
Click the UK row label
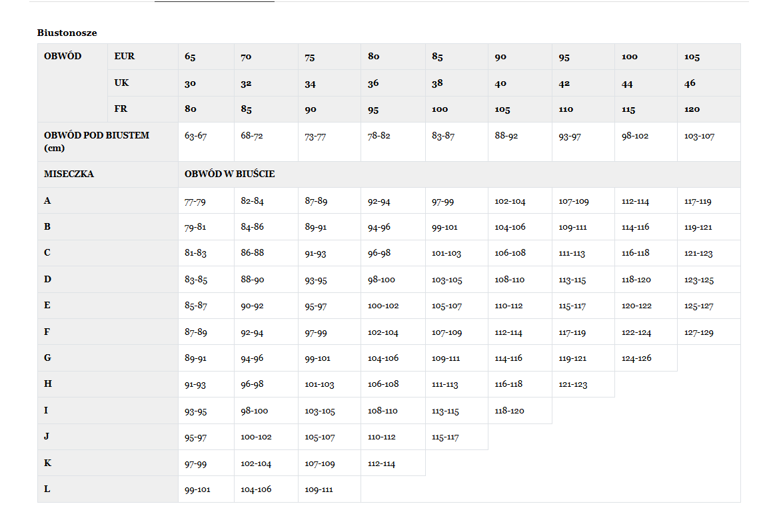tap(121, 83)
